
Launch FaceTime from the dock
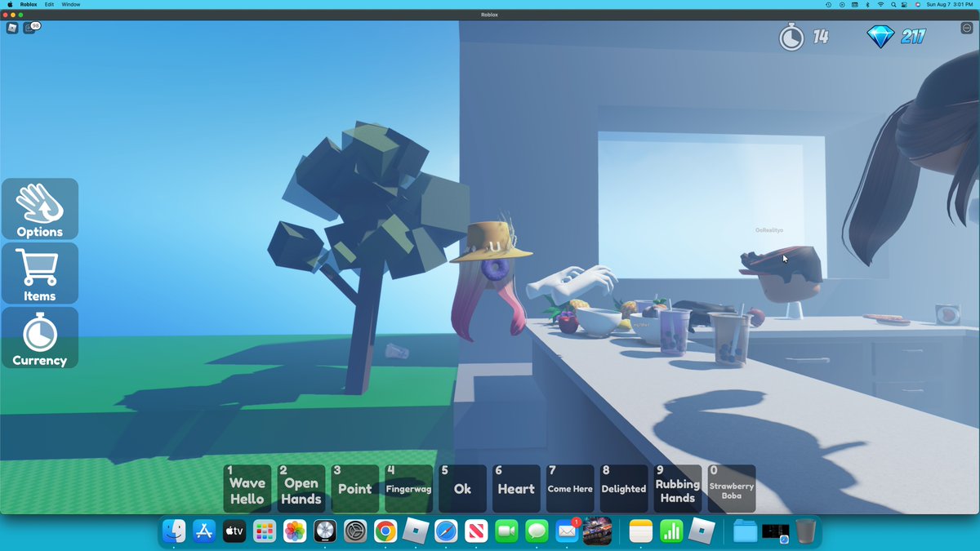(x=506, y=531)
